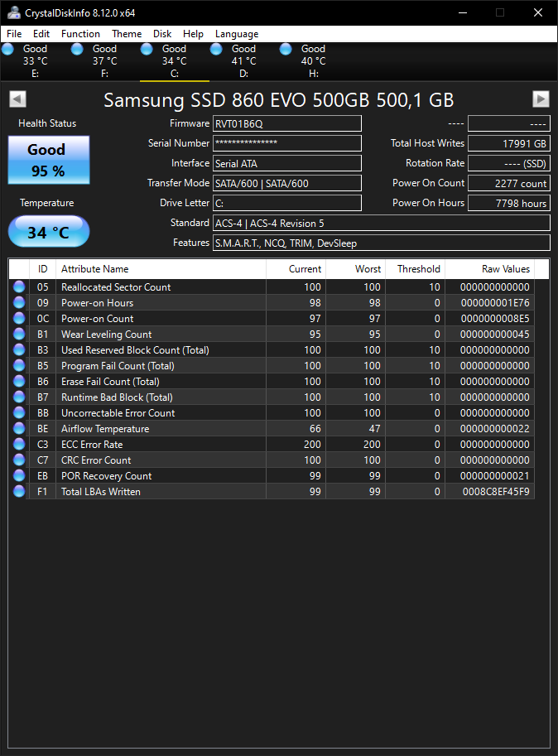558x756 pixels.
Task: Minimize the CrystalDiskInfo window
Action: coord(463,12)
